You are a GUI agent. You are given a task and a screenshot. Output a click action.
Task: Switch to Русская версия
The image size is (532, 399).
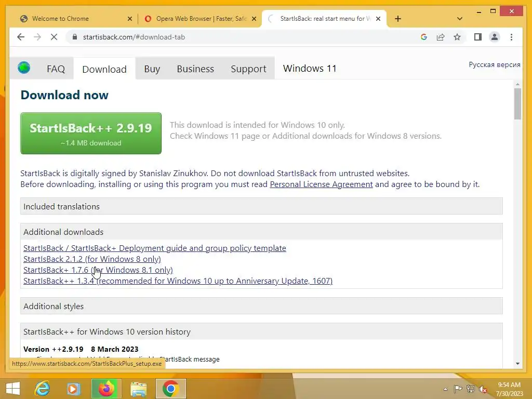click(x=495, y=64)
